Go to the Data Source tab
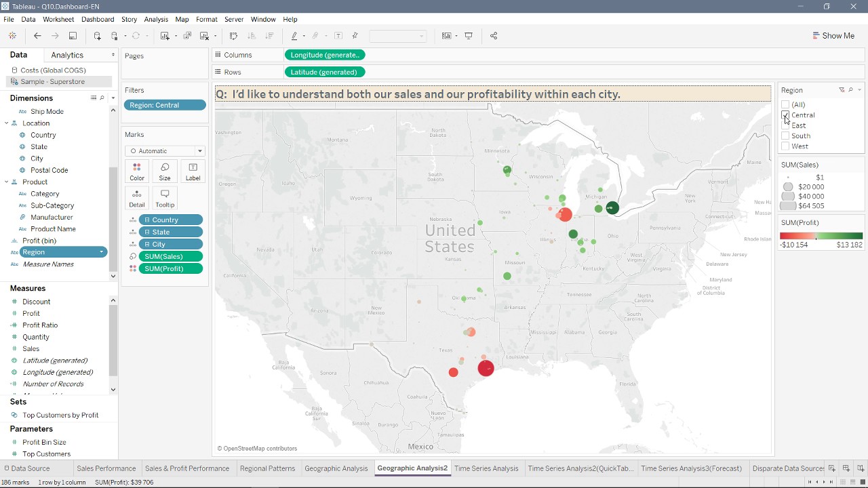 26,468
